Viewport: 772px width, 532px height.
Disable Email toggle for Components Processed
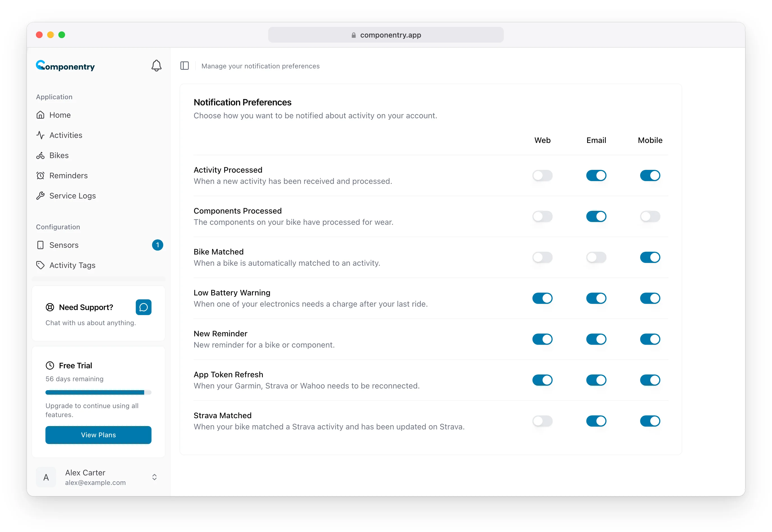[x=596, y=217]
